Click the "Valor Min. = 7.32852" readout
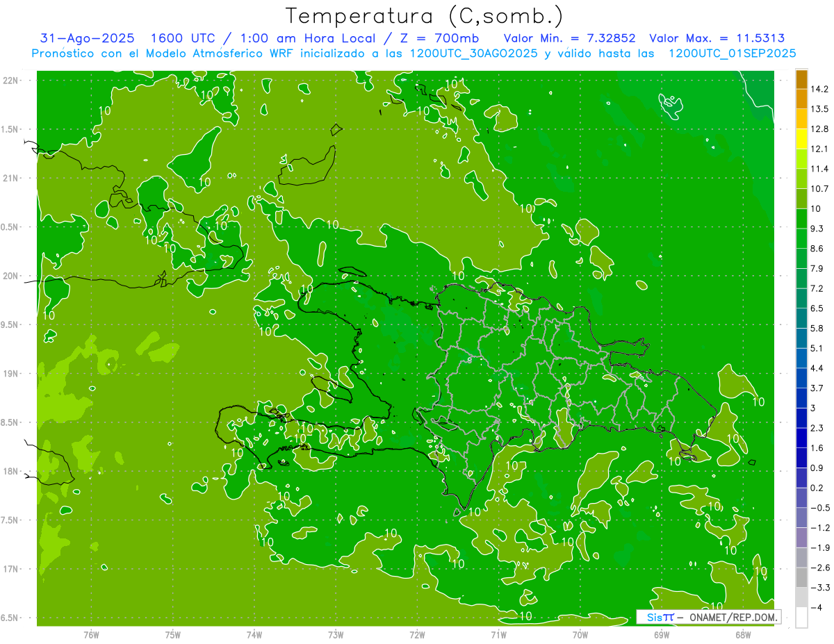Screen dimensions: 834x644 (x=570, y=38)
